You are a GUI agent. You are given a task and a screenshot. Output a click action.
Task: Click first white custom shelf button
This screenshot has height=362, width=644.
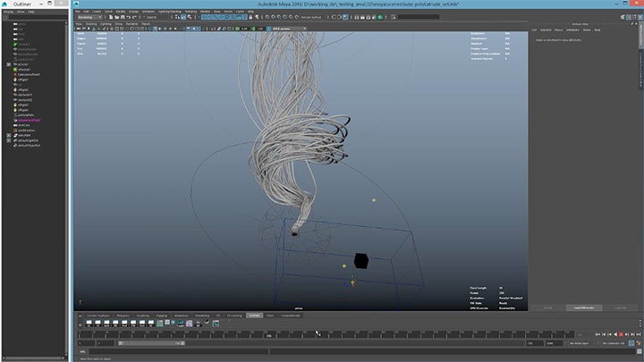89,324
